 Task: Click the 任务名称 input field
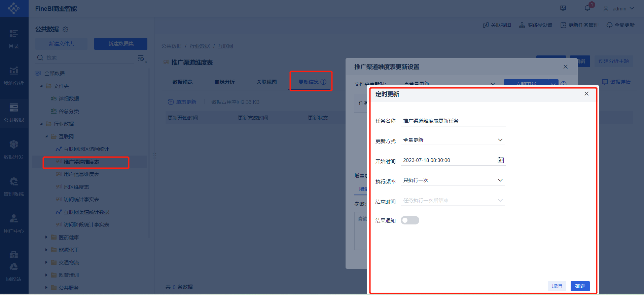(x=453, y=121)
